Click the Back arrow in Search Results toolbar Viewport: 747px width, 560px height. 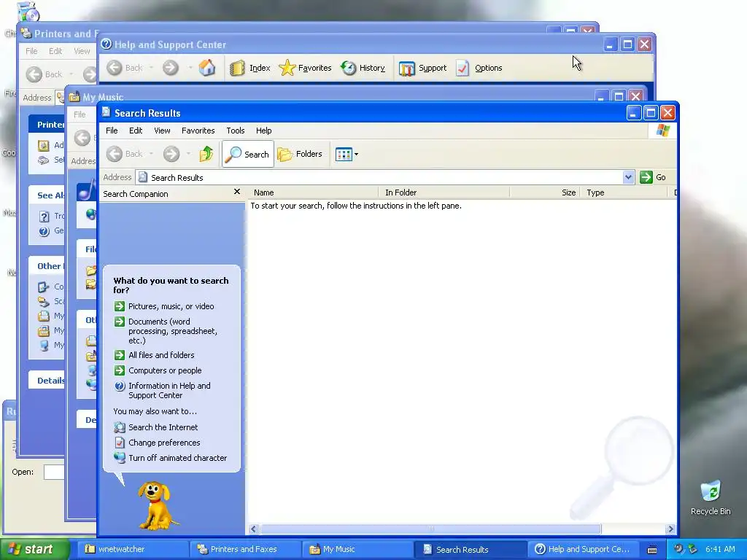point(115,154)
